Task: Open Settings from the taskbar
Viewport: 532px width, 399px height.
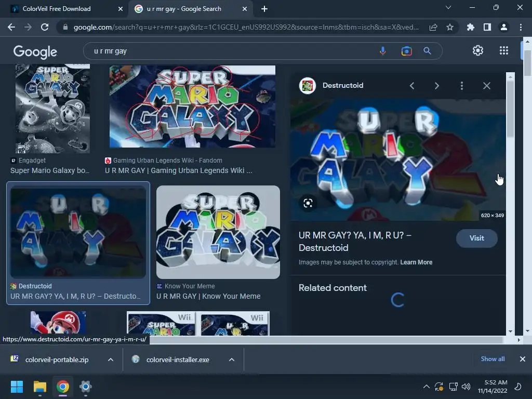Action: (x=86, y=387)
